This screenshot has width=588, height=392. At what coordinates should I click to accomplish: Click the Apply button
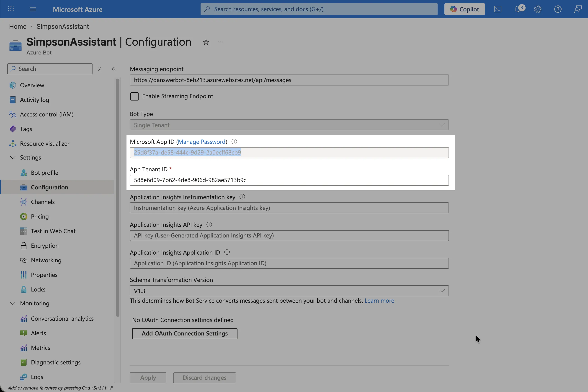pos(148,378)
